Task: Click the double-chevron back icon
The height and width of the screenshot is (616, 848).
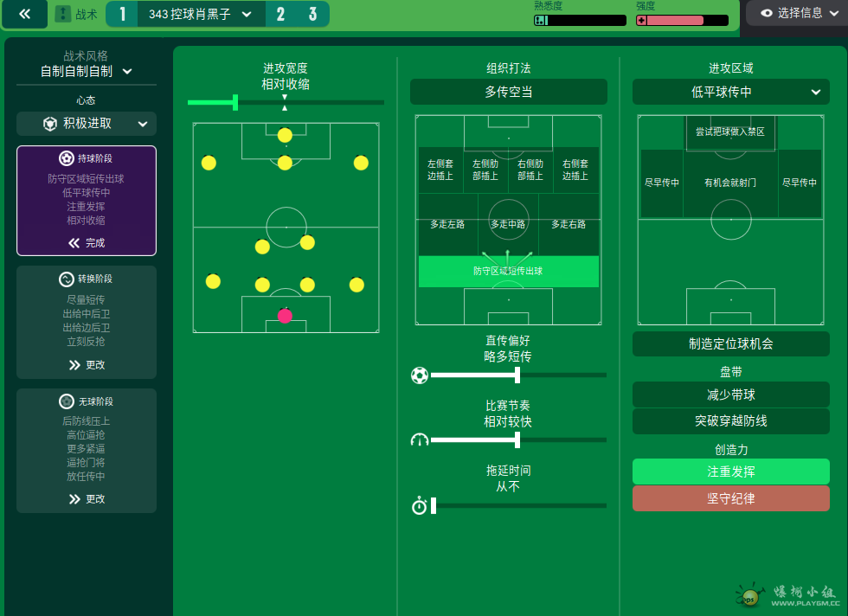Action: pos(25,14)
